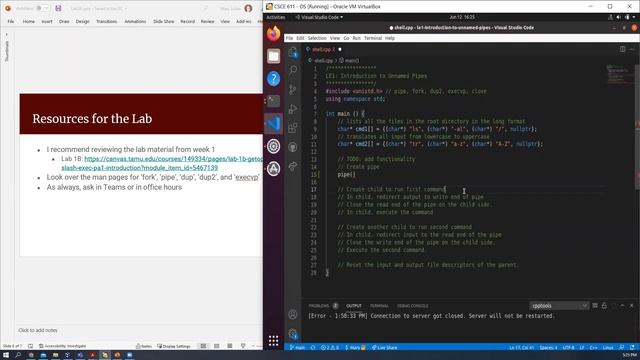Click Ln 17, Col 41 in status bar
The height and width of the screenshot is (360, 640).
(x=521, y=348)
